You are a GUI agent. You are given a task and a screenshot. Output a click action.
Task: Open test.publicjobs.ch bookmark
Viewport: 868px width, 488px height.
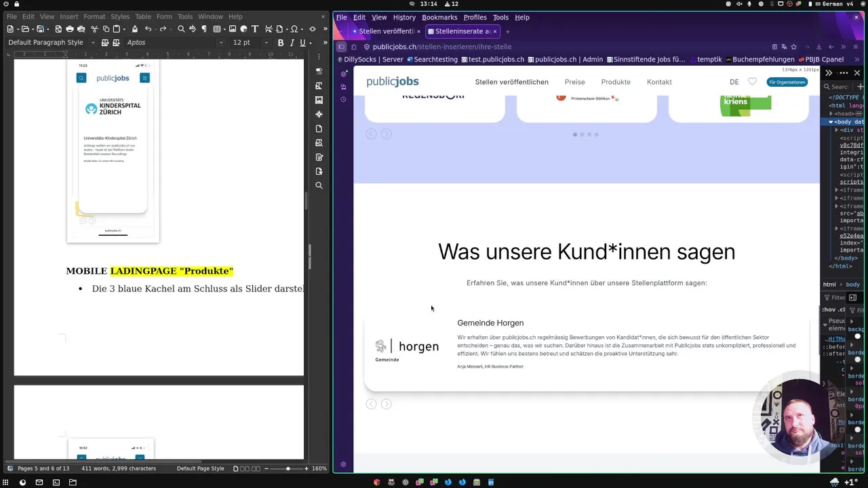492,60
